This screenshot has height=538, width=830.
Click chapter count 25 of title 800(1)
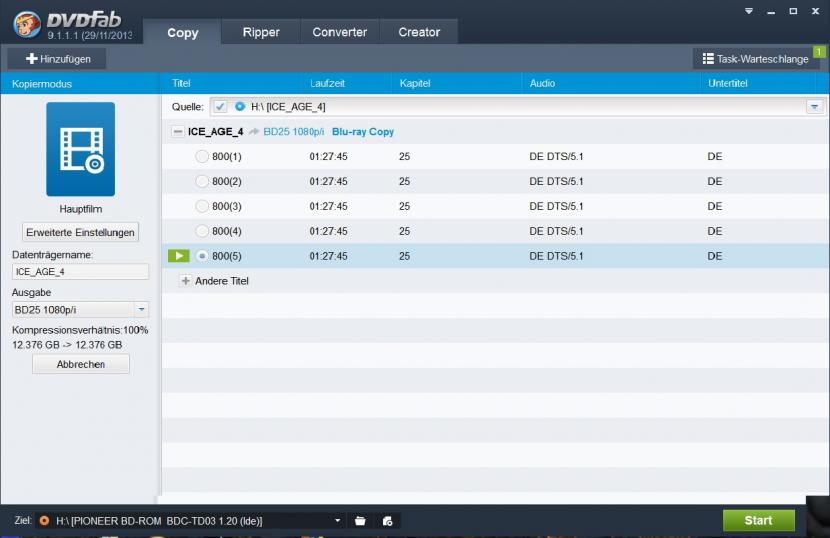click(404, 156)
